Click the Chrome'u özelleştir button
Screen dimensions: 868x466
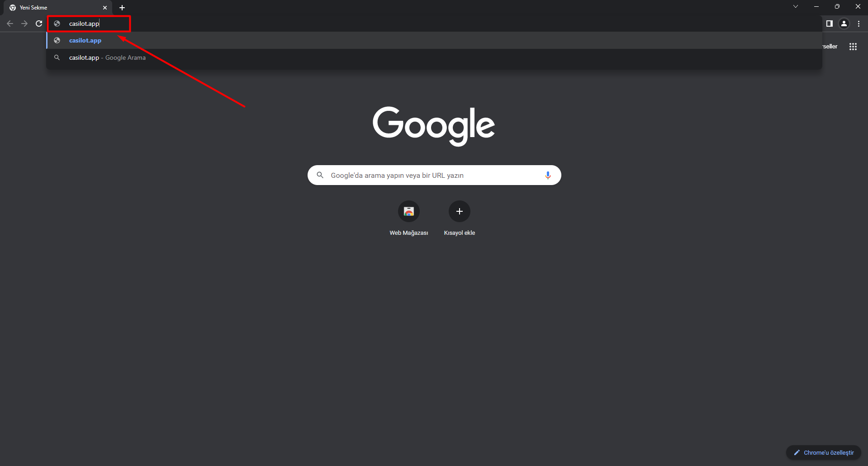[824, 452]
